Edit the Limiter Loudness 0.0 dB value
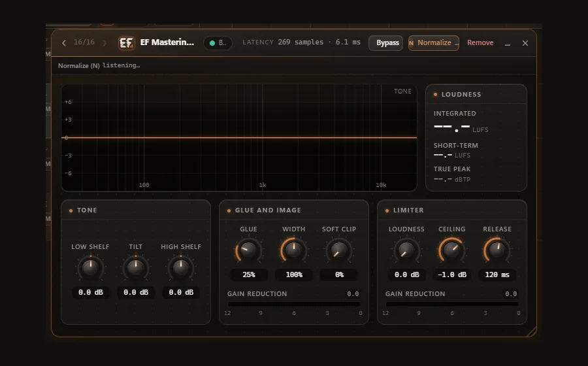 [406, 274]
